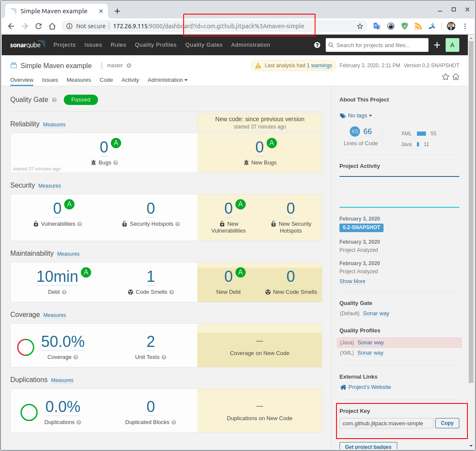Open the SonarQube help menu via the question mark icon
The width and height of the screenshot is (476, 451).
[x=317, y=45]
